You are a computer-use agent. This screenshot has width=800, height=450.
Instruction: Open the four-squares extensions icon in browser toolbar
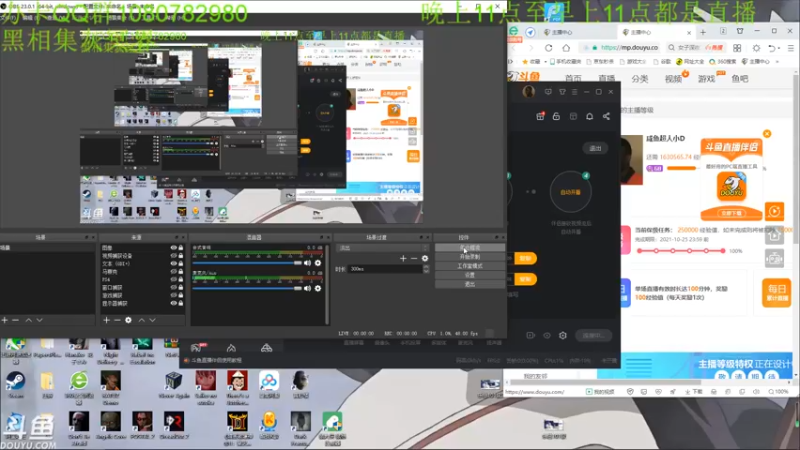point(737,48)
